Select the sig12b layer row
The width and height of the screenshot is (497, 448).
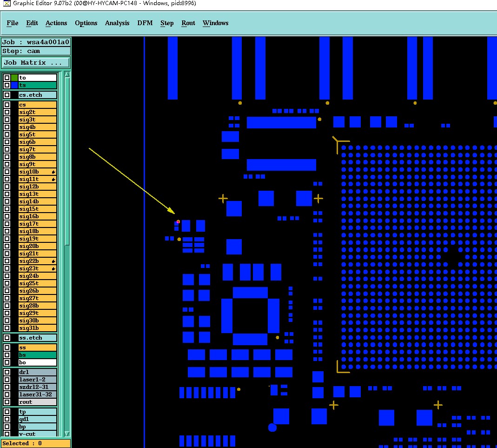[37, 187]
